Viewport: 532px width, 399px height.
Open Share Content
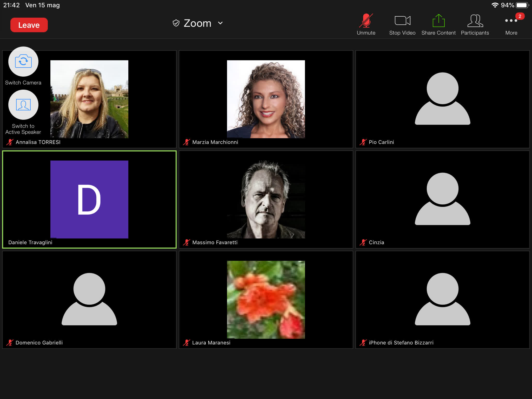(438, 25)
